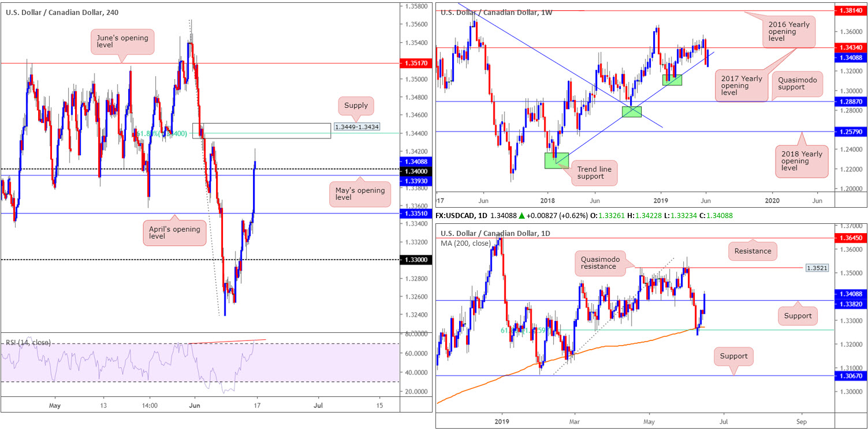Click the Support callout near 1.30670

click(x=734, y=356)
